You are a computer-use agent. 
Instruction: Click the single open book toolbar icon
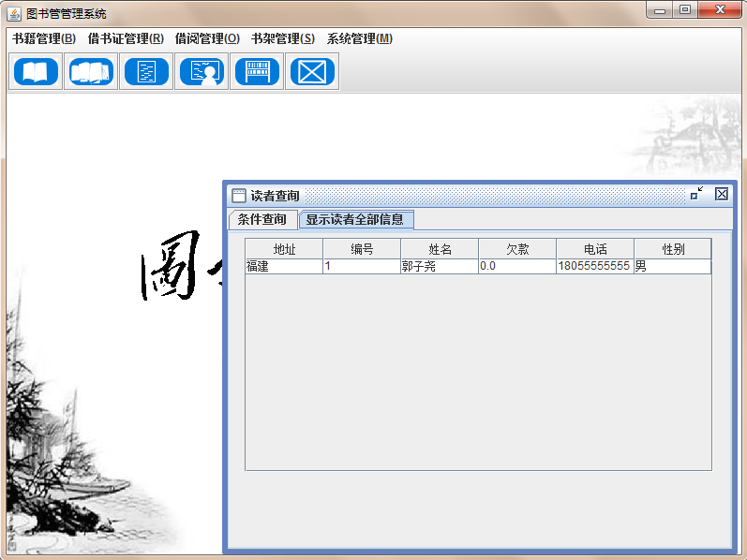(36, 71)
